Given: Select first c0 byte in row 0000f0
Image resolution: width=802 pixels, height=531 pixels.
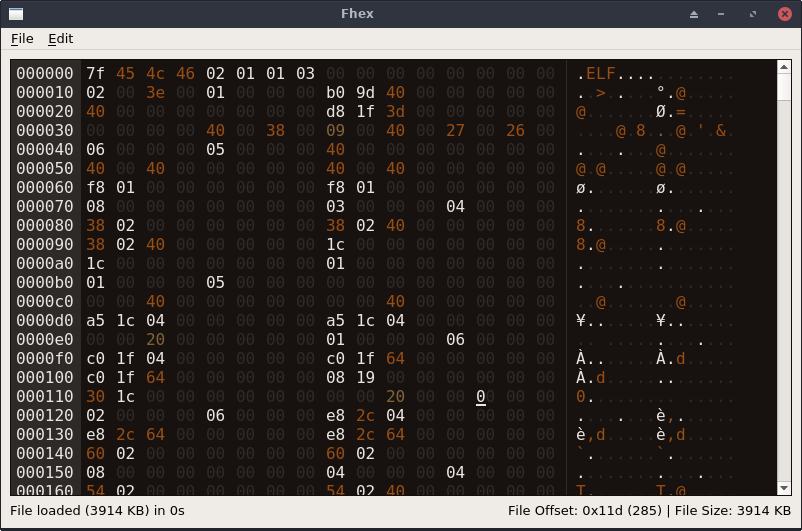Looking at the screenshot, I should 95,359.
